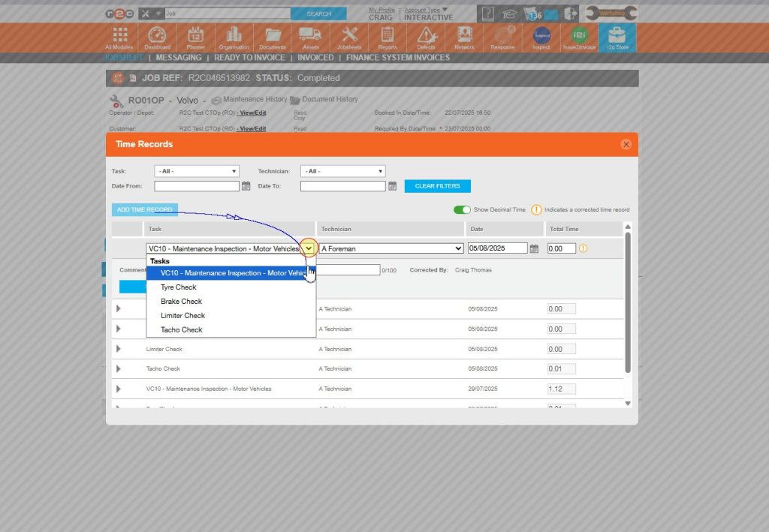This screenshot has width=769, height=532.
Task: Switch to the Invoiced tab
Action: point(315,58)
